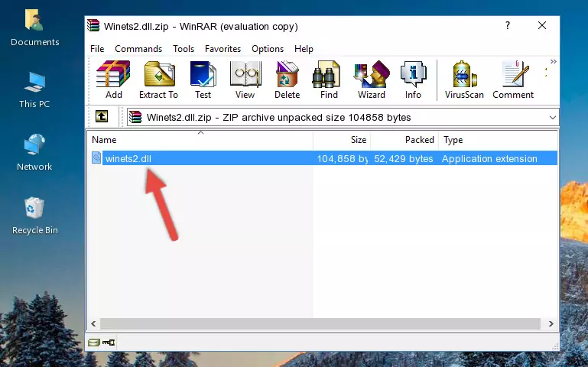Open the File menu
588x367 pixels.
point(97,49)
